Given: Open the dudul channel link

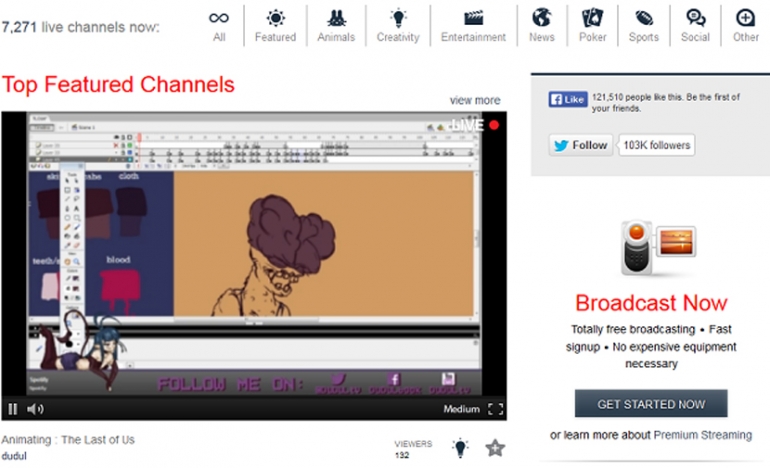Looking at the screenshot, I should [14, 456].
